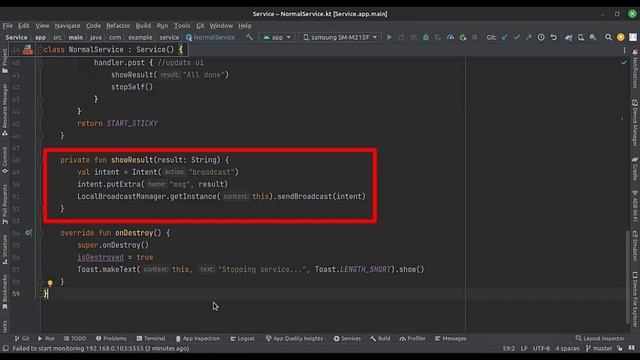Open the Terminal tool window tab
This screenshot has width=640, height=360.
tap(151, 338)
